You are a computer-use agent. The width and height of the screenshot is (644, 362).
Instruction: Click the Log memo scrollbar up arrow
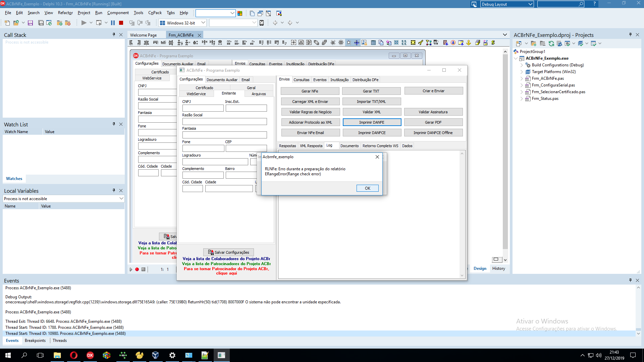(462, 154)
